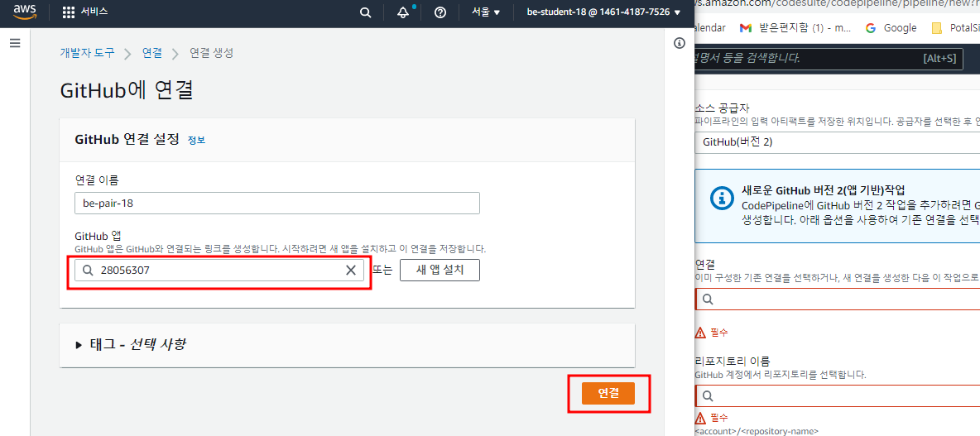
Task: Click the 리포지토리 이름 search field
Action: click(x=837, y=395)
